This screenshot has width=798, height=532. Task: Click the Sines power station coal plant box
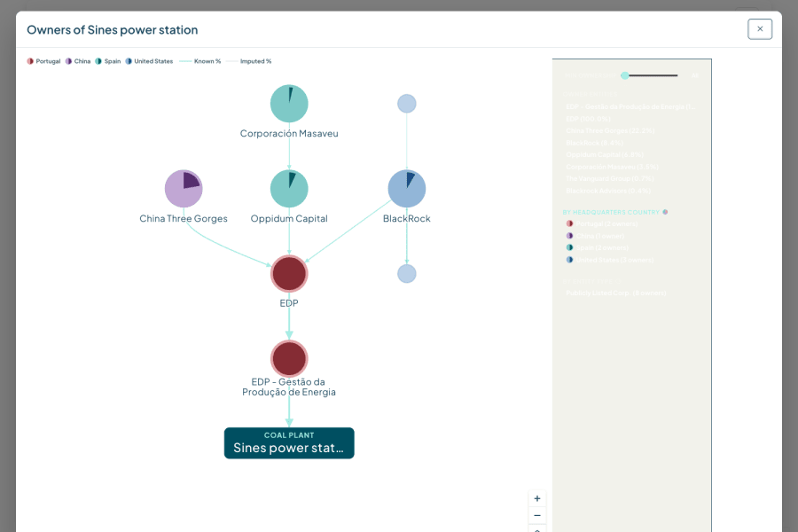click(x=289, y=443)
